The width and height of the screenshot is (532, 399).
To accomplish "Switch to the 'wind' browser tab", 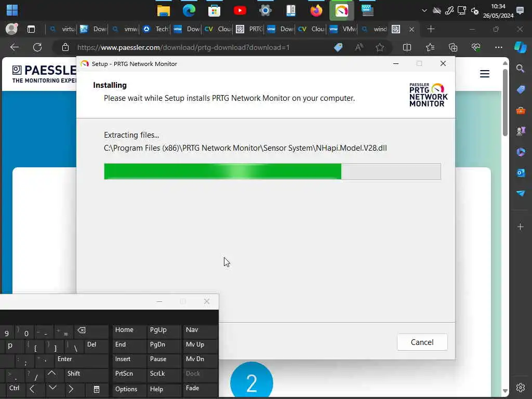I will coord(374,29).
